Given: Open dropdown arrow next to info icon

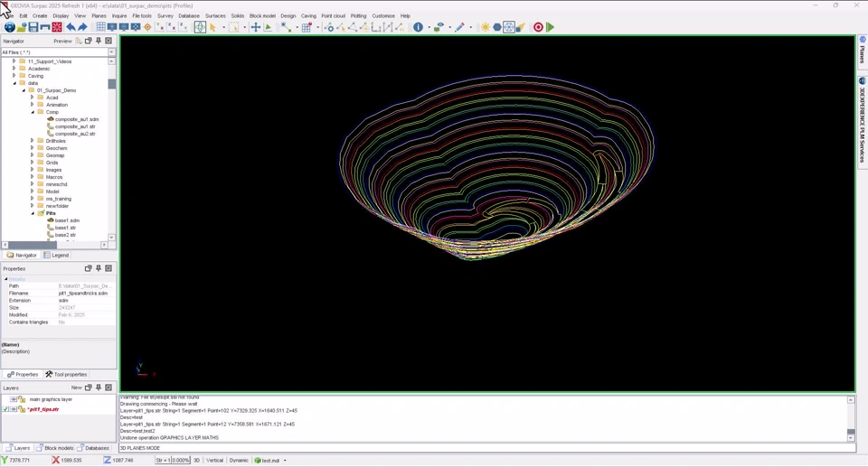Looking at the screenshot, I should pyautogui.click(x=429, y=27).
